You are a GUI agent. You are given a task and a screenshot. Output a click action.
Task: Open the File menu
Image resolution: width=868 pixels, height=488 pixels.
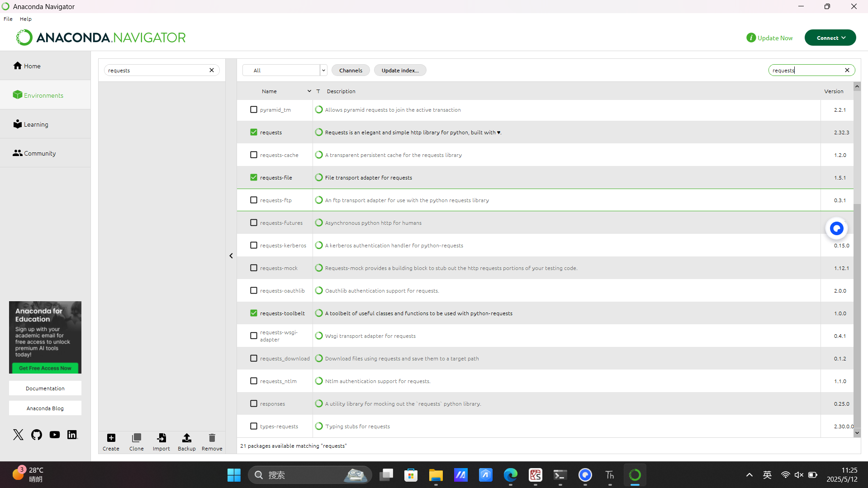click(8, 19)
